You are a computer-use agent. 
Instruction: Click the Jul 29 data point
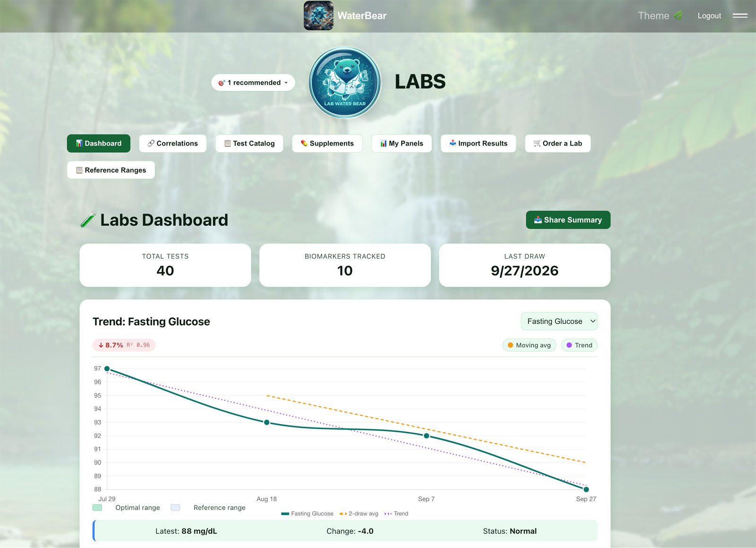[x=107, y=369]
